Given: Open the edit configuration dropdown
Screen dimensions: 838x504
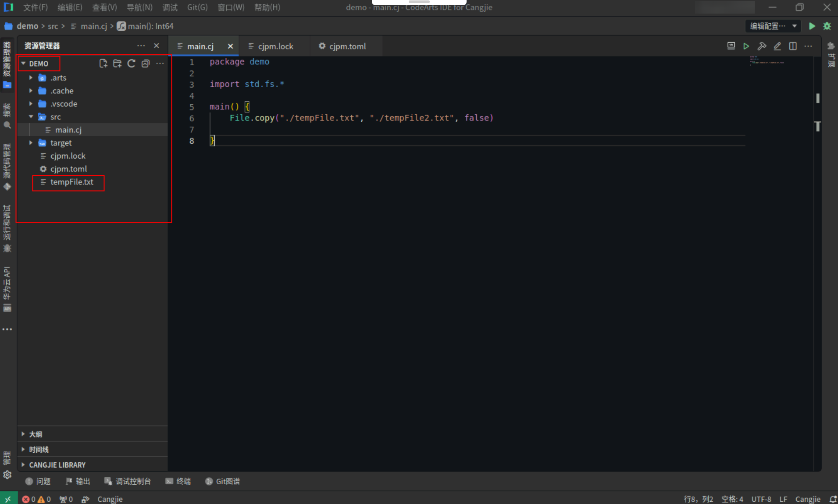Looking at the screenshot, I should [773, 26].
